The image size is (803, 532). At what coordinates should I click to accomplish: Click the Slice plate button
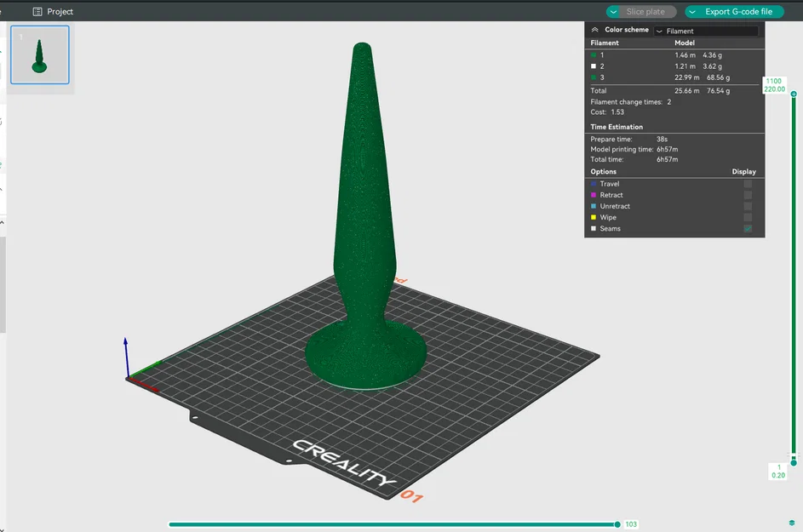[x=645, y=11]
